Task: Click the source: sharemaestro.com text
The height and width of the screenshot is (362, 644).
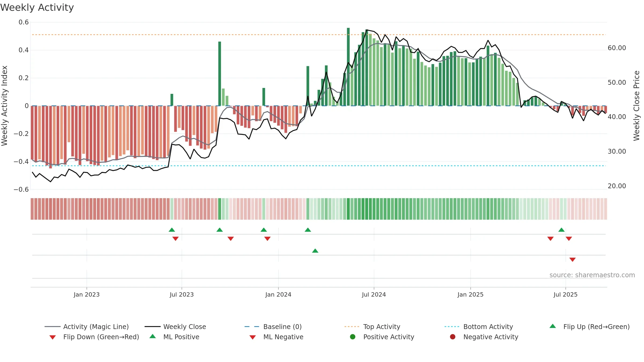Action: (592, 275)
